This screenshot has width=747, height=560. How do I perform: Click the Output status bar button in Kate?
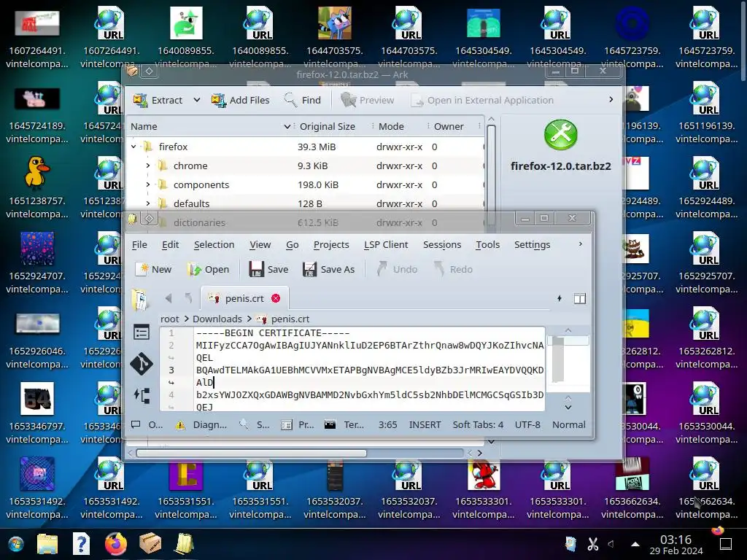coord(147,425)
